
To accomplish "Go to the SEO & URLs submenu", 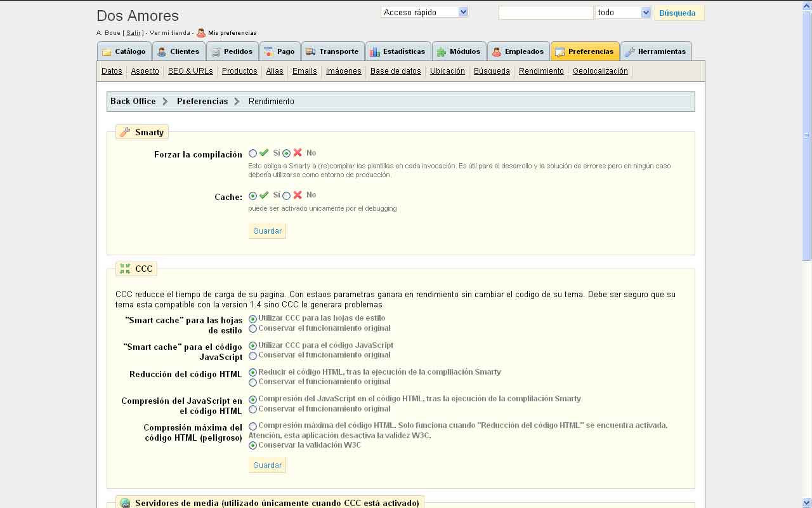I will pyautogui.click(x=190, y=71).
